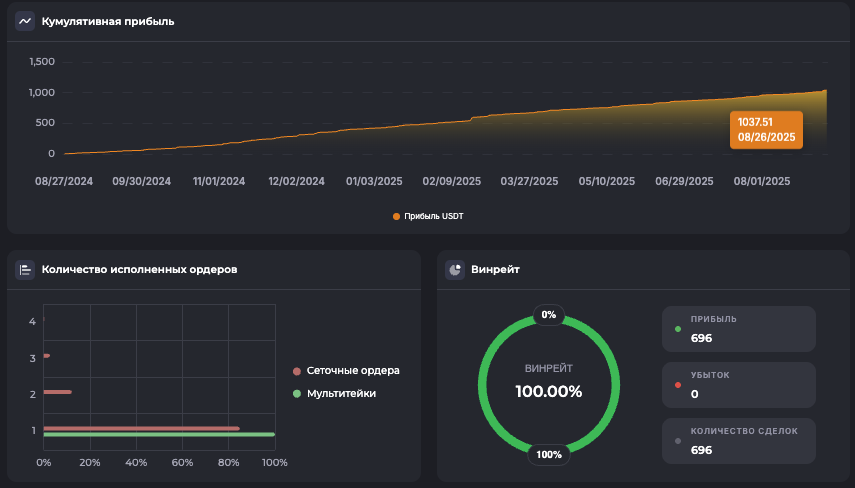Click the 01/03/2025 date on the x-axis
The height and width of the screenshot is (488, 855).
coord(375,182)
